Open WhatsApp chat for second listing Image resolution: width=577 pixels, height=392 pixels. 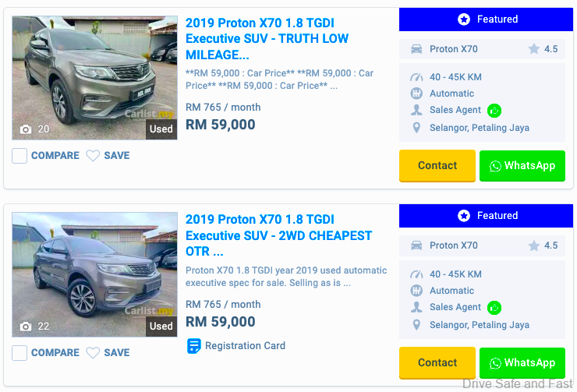(522, 363)
